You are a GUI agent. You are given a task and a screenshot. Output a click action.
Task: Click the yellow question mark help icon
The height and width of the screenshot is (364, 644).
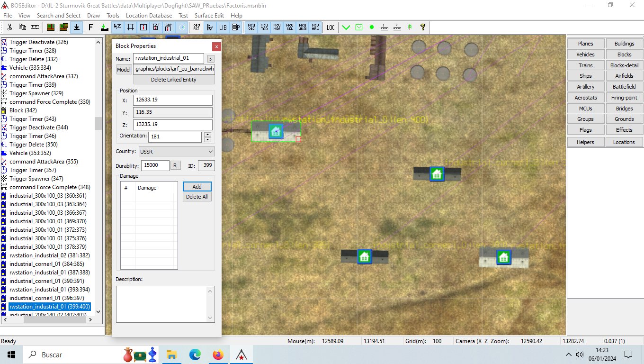click(423, 27)
